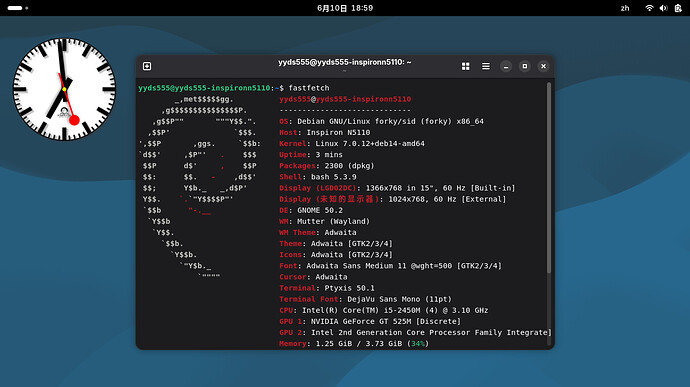This screenshot has height=387, width=690.
Task: Switch the zh input method indicator
Action: [625, 8]
